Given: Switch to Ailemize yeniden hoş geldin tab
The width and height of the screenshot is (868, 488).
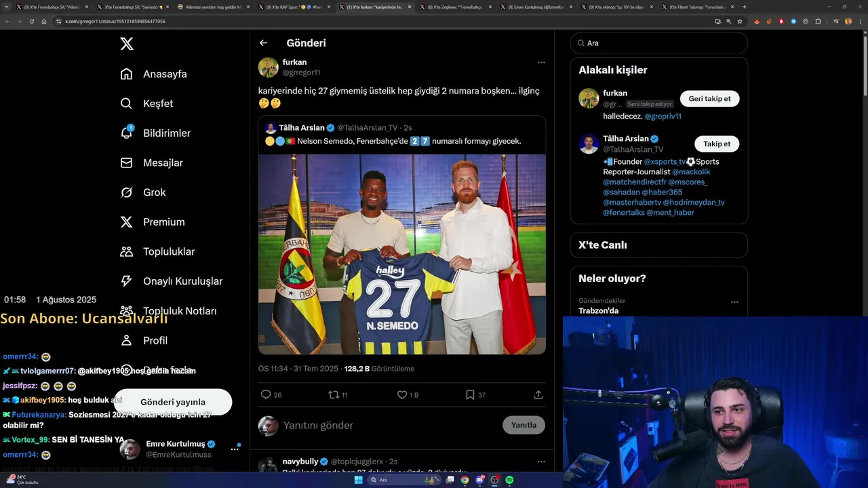Looking at the screenshot, I should [212, 7].
